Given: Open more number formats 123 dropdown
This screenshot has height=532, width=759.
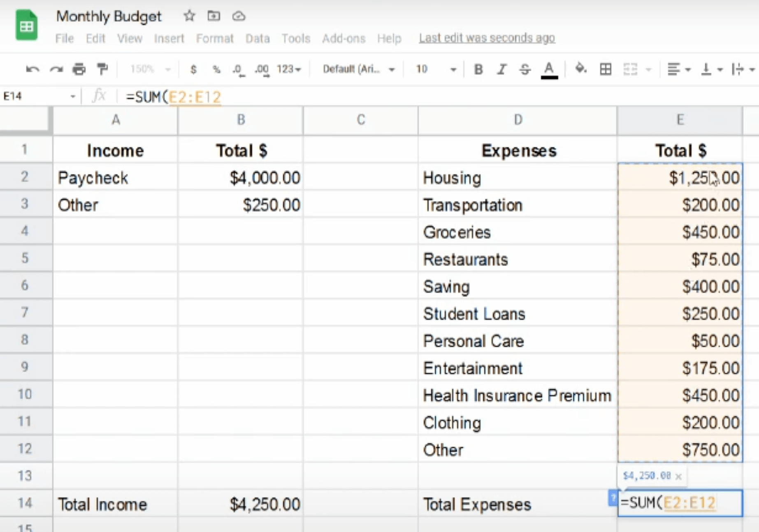Looking at the screenshot, I should [289, 69].
